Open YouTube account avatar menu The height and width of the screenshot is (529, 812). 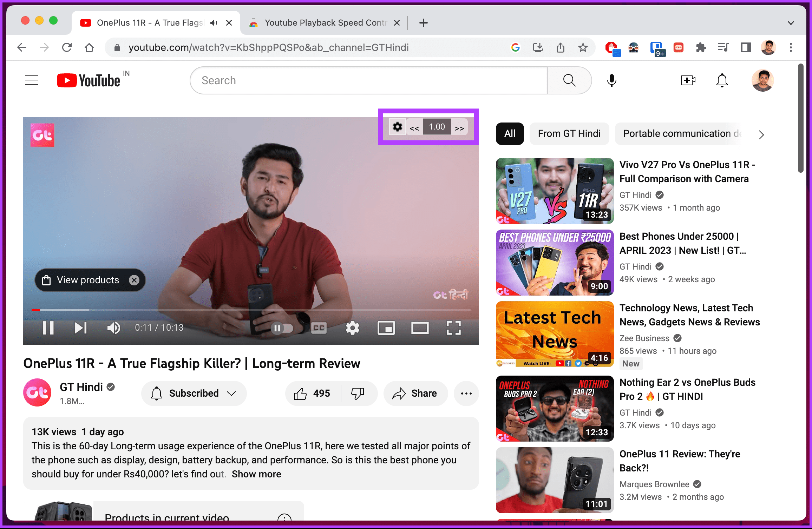[762, 80]
